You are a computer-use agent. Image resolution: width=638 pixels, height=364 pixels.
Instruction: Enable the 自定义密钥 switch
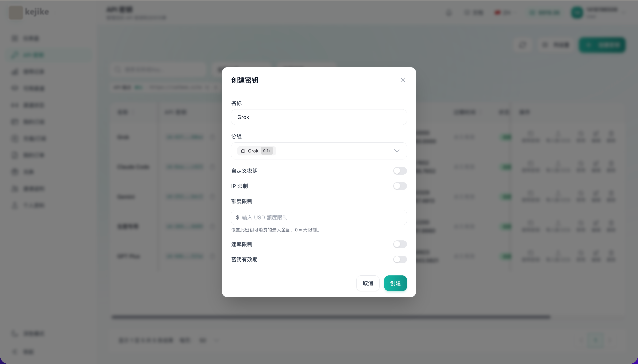(400, 171)
